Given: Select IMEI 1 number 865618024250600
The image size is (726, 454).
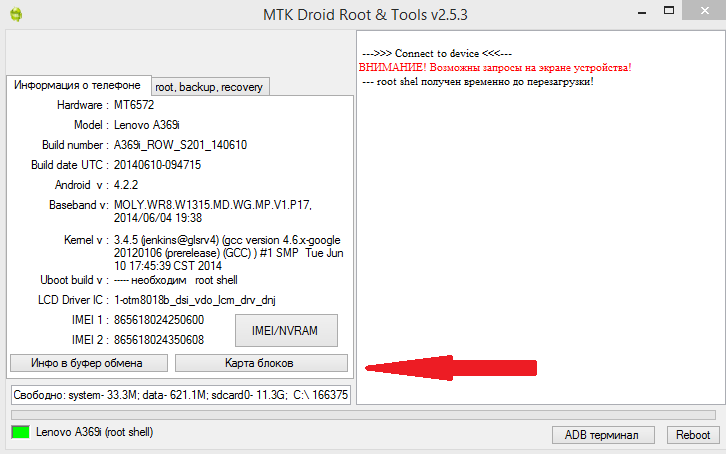Looking at the screenshot, I should pyautogui.click(x=159, y=320).
